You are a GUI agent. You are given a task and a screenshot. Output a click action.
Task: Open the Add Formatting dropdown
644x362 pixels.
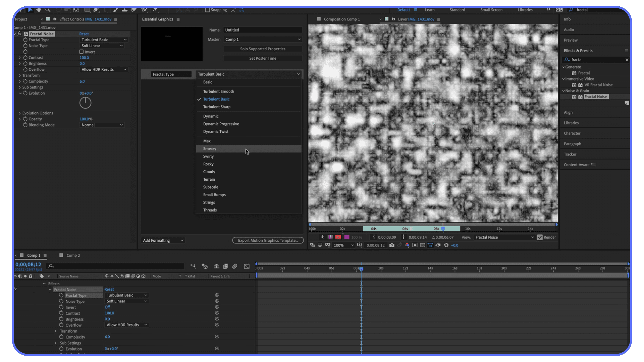[163, 241]
